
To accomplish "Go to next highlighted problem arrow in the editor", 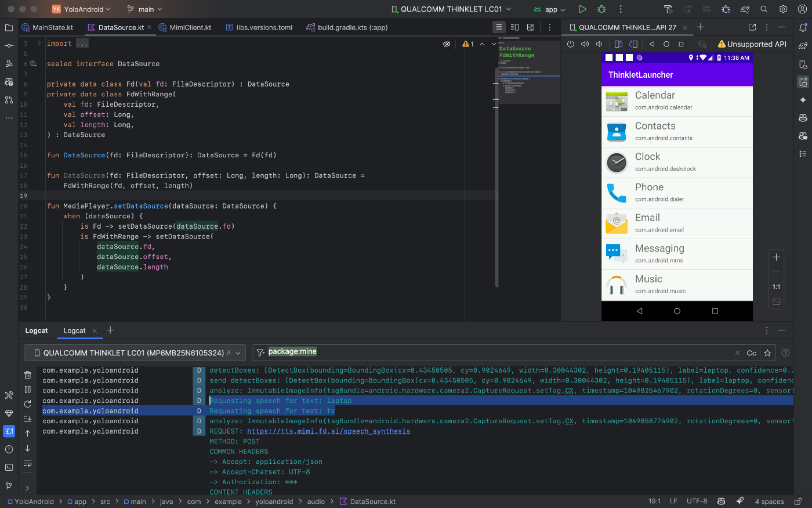I will [494, 44].
